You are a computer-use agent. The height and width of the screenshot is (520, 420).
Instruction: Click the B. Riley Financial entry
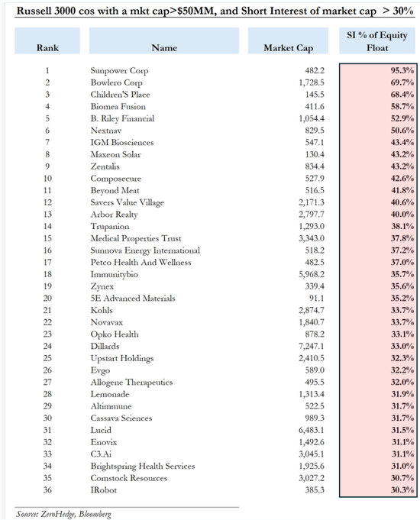click(x=122, y=118)
